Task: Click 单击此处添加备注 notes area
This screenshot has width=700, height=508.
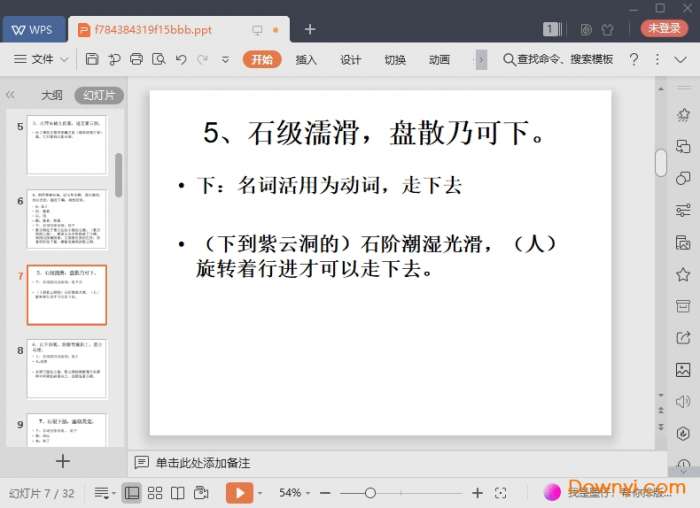Action: [x=203, y=463]
